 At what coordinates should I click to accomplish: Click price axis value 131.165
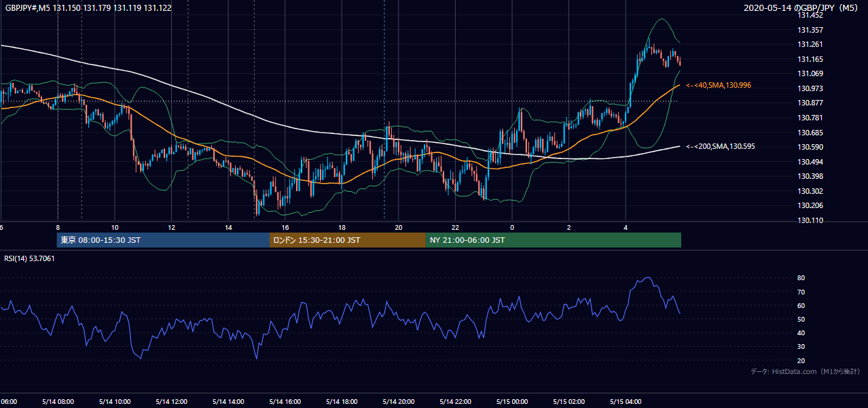click(x=810, y=59)
